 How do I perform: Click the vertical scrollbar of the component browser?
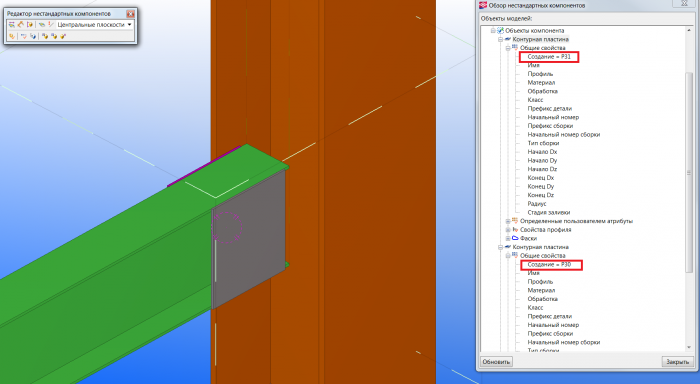[x=689, y=188]
